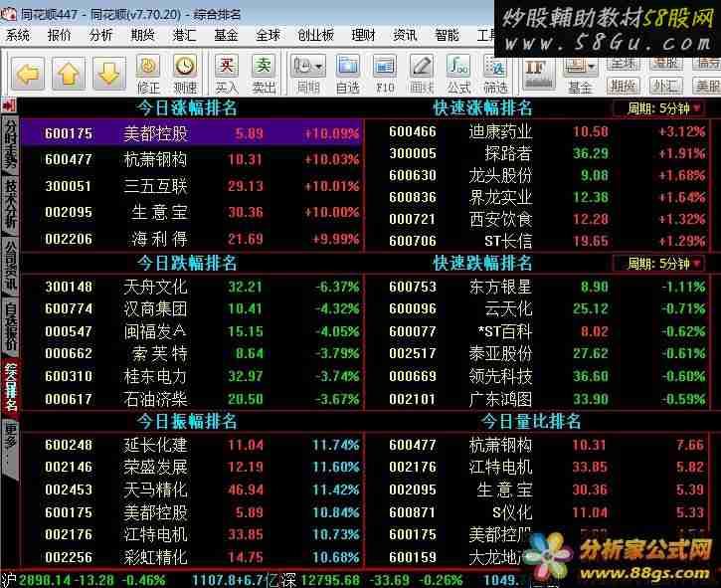Viewport: 721px width, 588px height.
Task: Click the 买入 buy icon
Action: [x=227, y=74]
